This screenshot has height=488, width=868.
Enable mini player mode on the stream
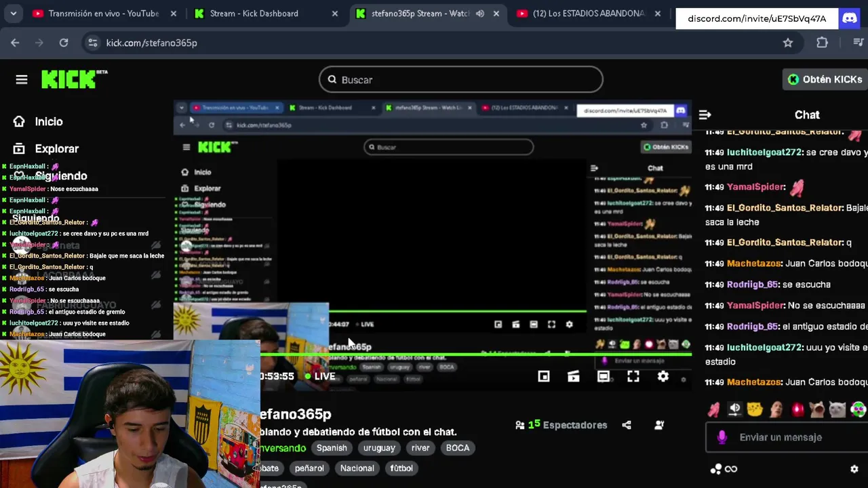pos(544,376)
